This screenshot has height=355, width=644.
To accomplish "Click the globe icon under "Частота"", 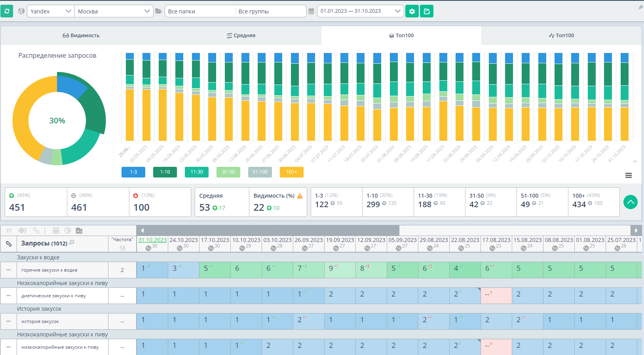I will 122,248.
